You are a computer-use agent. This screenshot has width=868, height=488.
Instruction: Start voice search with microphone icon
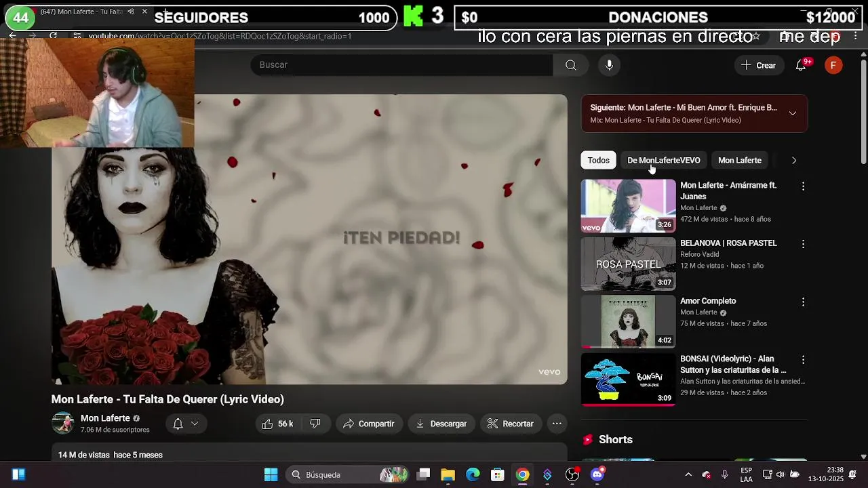(609, 65)
